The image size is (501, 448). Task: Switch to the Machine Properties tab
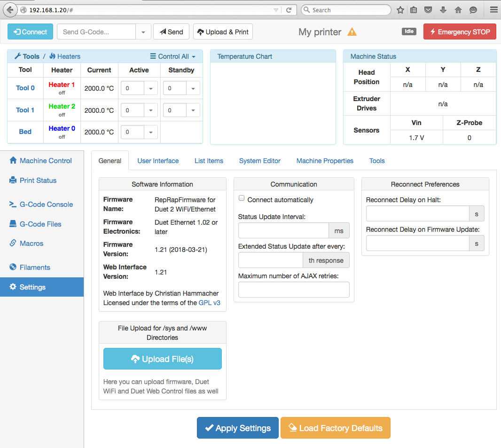pos(325,161)
